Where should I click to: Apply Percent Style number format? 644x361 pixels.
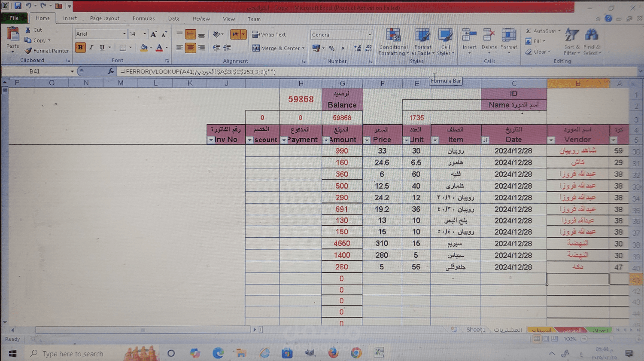click(x=332, y=49)
